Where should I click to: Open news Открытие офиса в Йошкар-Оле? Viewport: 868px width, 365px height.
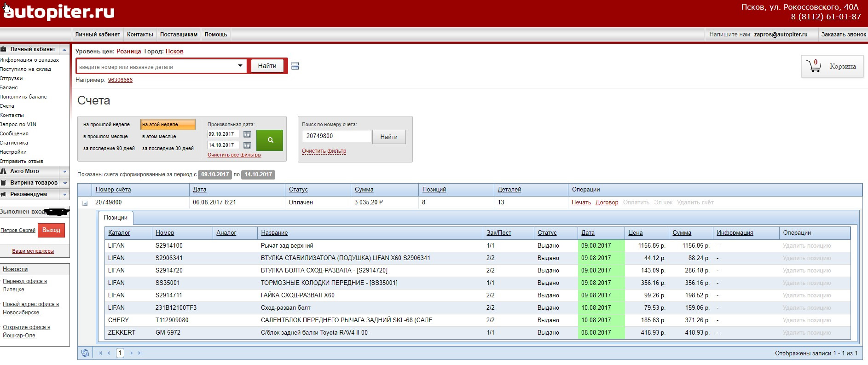(26, 331)
